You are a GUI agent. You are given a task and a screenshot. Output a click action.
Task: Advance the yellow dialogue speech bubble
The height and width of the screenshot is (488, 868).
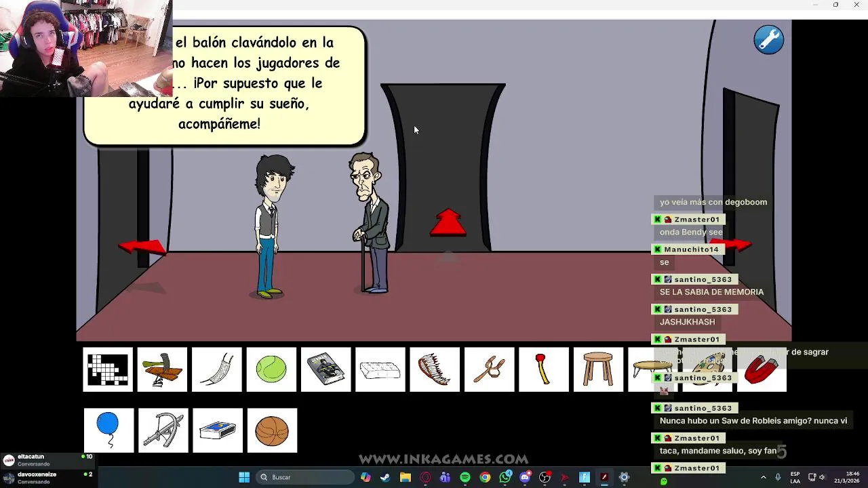(224, 85)
